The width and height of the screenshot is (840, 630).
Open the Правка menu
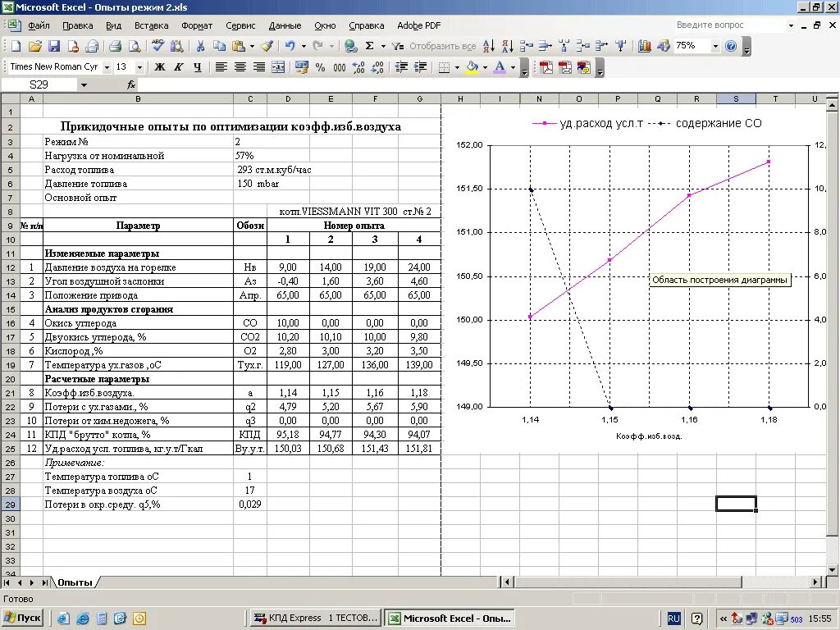(78, 25)
